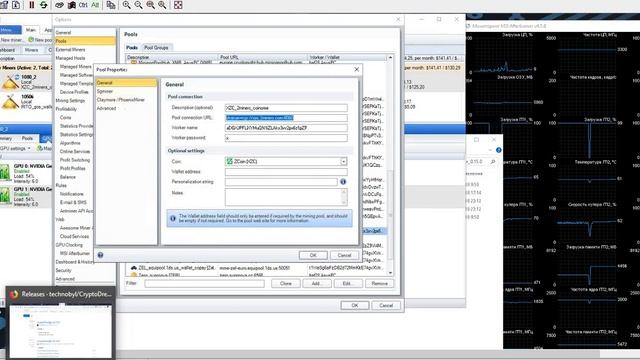This screenshot has width=640, height=360.
Task: Select Mining Settings in the Options tree
Action: coord(70,100)
